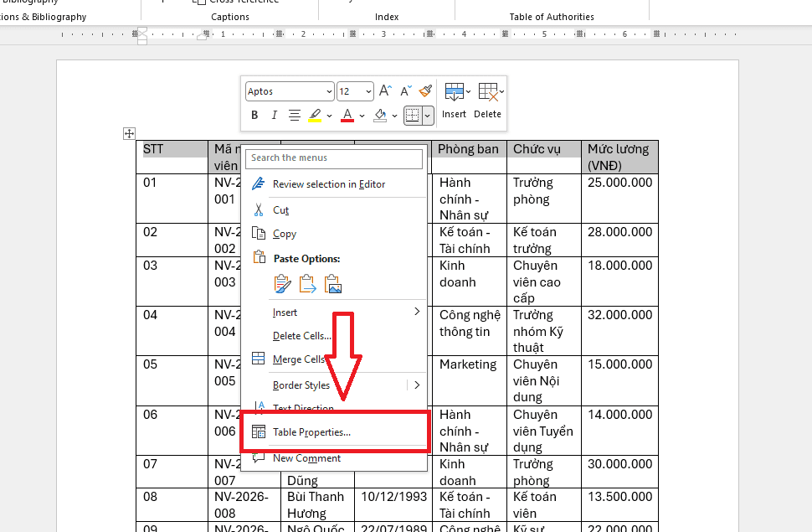Click the Borders button in mini toolbar
Image resolution: width=812 pixels, height=532 pixels.
point(412,115)
